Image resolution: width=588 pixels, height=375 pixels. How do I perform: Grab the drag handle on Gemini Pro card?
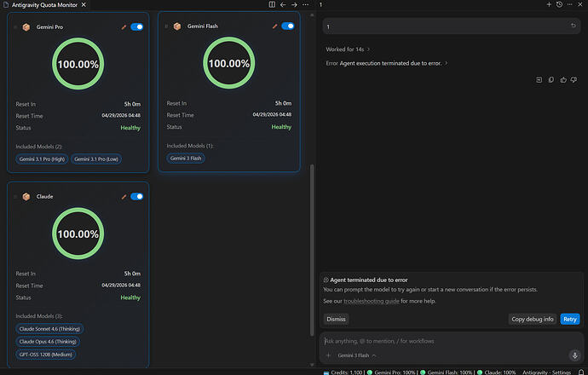pos(15,27)
